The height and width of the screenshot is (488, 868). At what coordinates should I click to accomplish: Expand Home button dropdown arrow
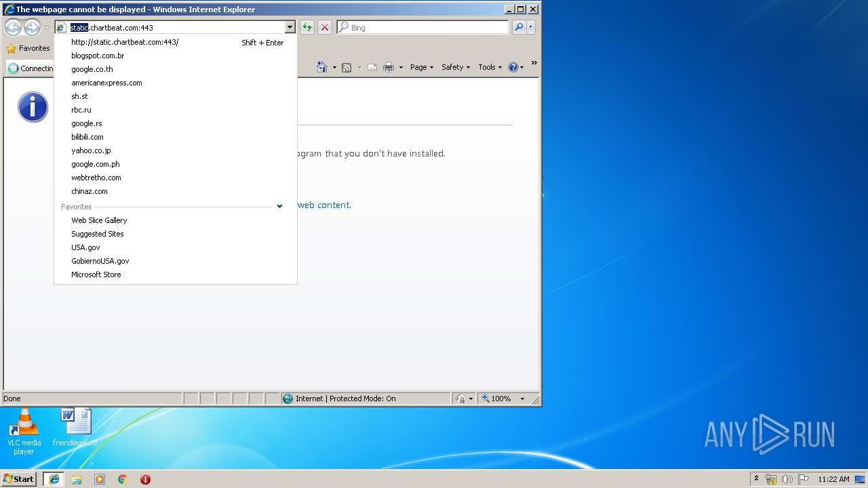334,67
